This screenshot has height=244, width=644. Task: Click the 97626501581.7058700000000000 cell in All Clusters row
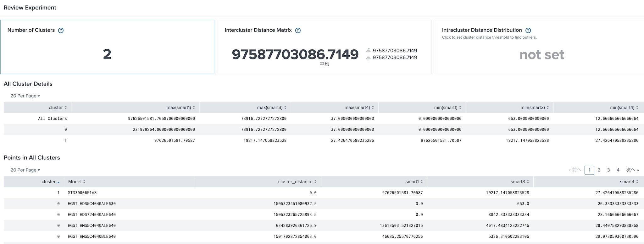click(x=161, y=119)
